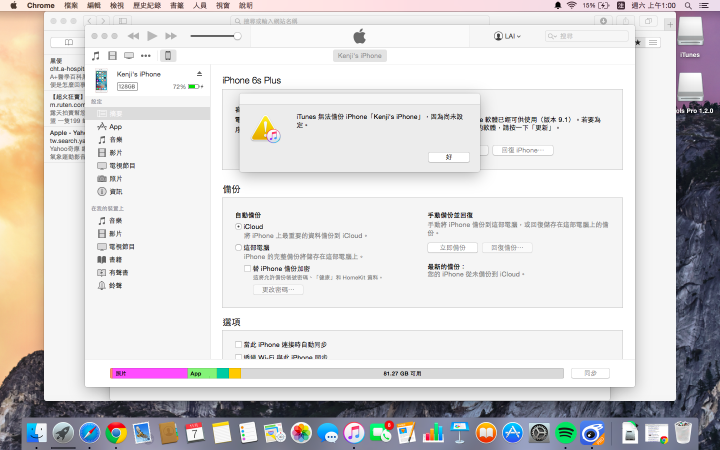Click the Kenji's iPhone pill button
This screenshot has width=720, height=450.
coord(360,56)
